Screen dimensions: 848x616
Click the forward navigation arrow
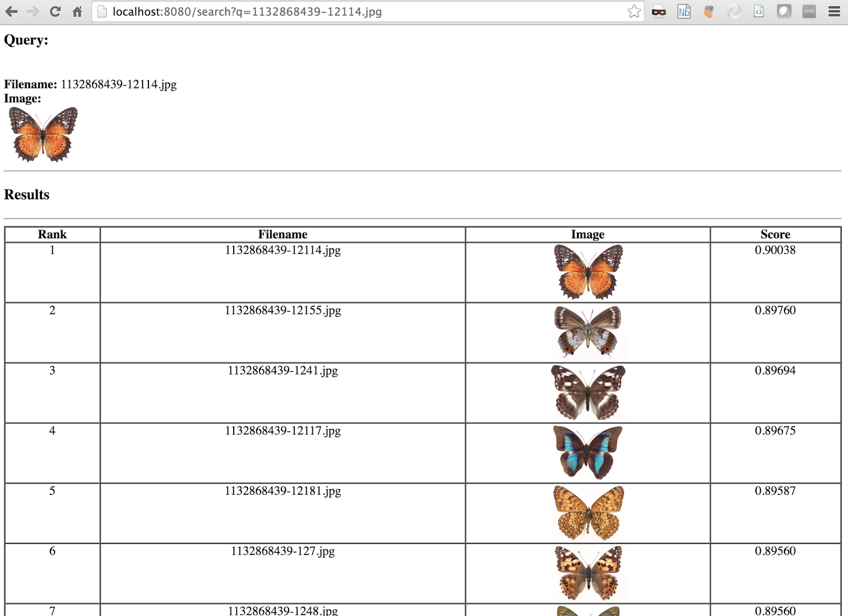click(33, 11)
